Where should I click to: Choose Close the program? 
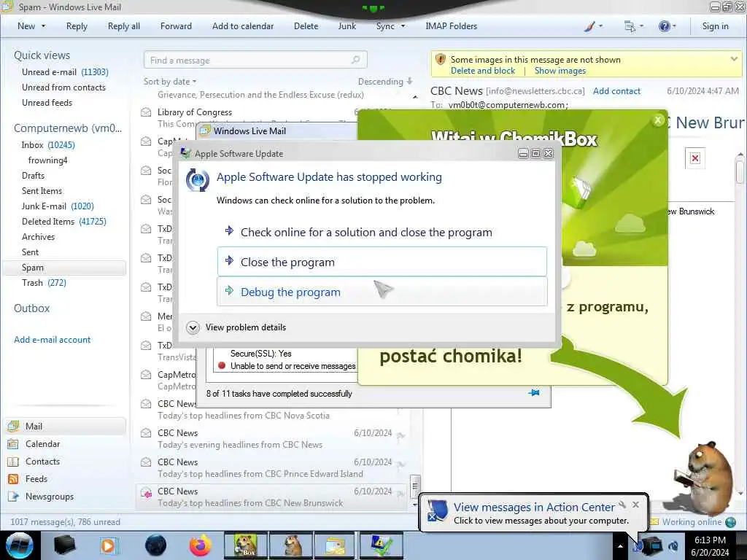pyautogui.click(x=382, y=262)
